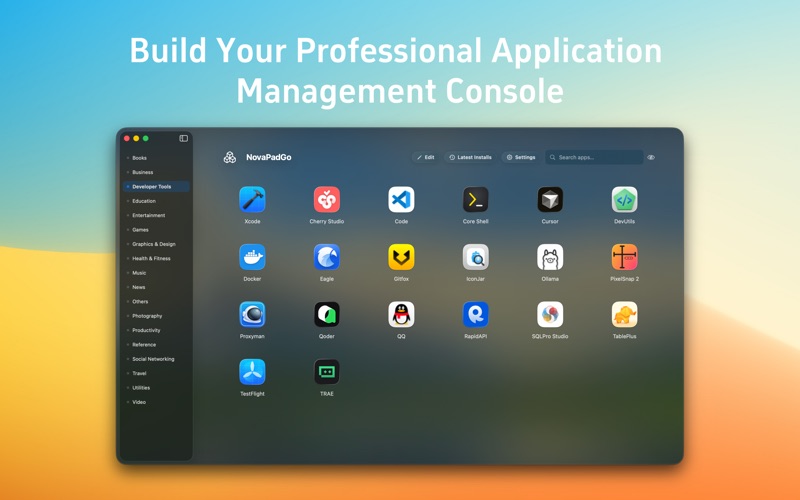Select the Developer Tools category
This screenshot has width=800, height=500.
[x=156, y=187]
